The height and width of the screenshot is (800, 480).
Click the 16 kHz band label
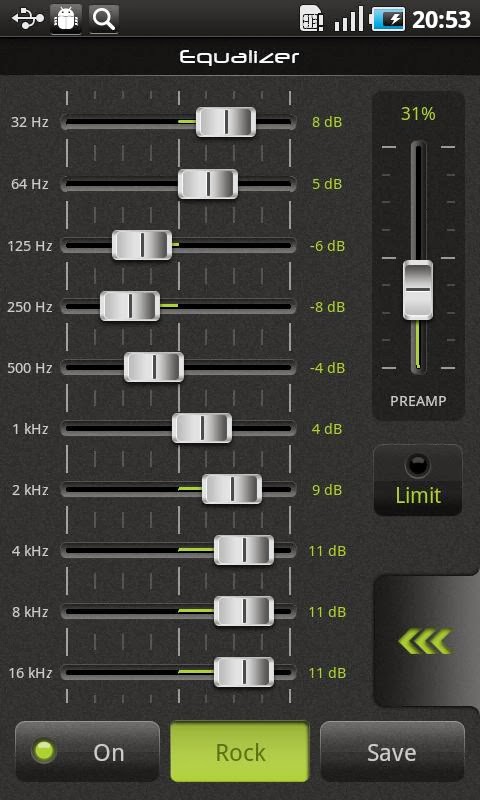(30, 673)
